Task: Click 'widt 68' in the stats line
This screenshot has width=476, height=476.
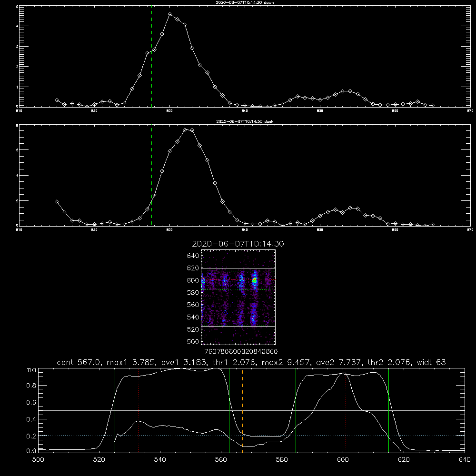Action: pyautogui.click(x=431, y=362)
